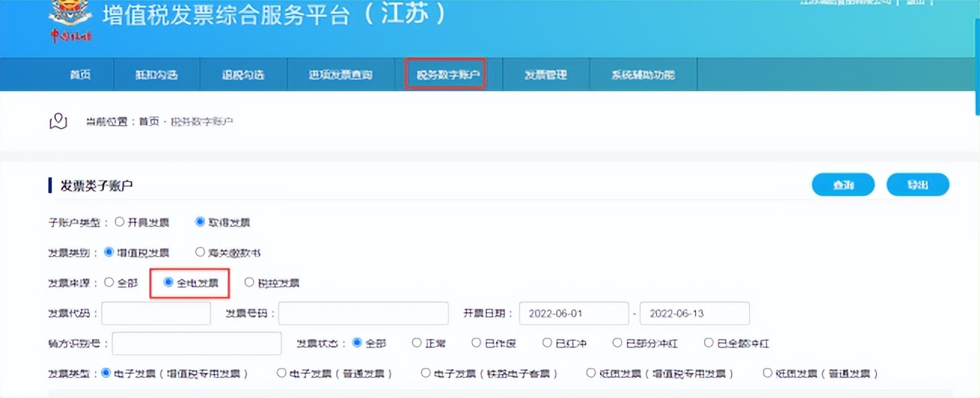
Task: Select 电子发票(普通发票) invoice type
Action: point(281,373)
